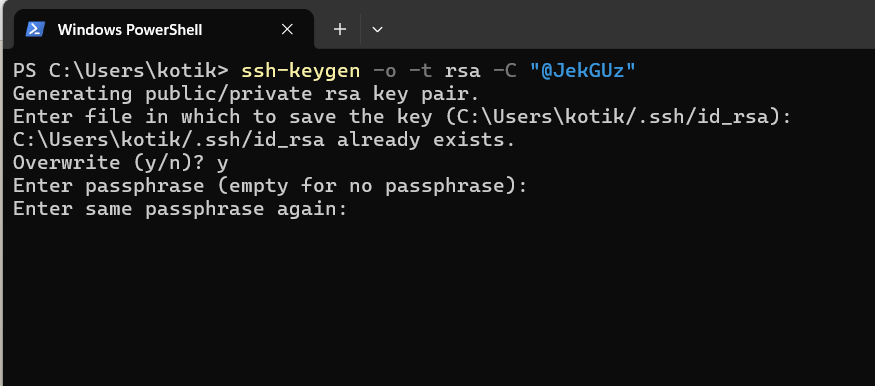Click the 'Enter file in which to save' line
This screenshot has height=386, width=875.
402,117
